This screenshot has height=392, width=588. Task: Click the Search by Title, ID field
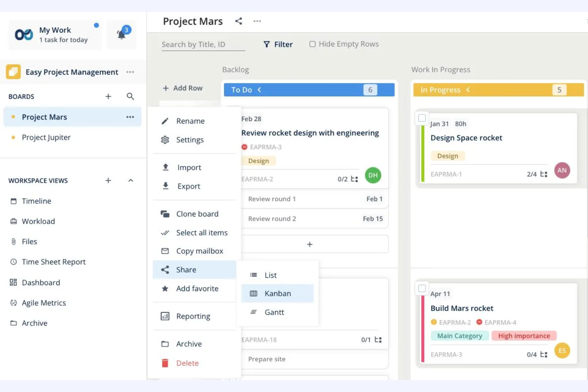pos(203,44)
